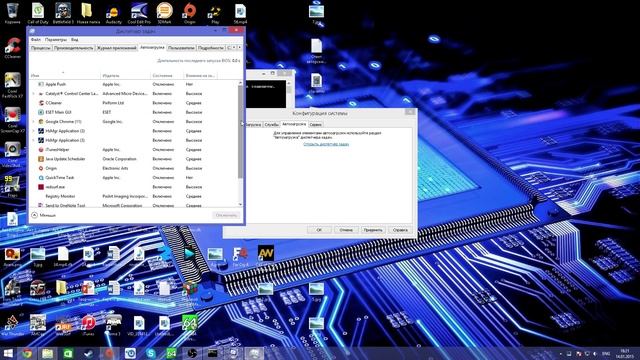
Task: Open the iTunes desktop shortcut
Action: pyautogui.click(x=88, y=325)
